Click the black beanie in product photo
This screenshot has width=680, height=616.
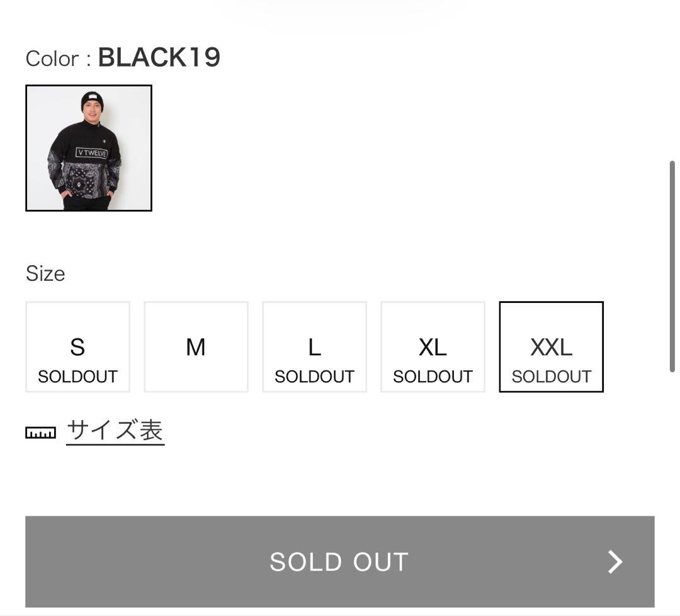92,100
